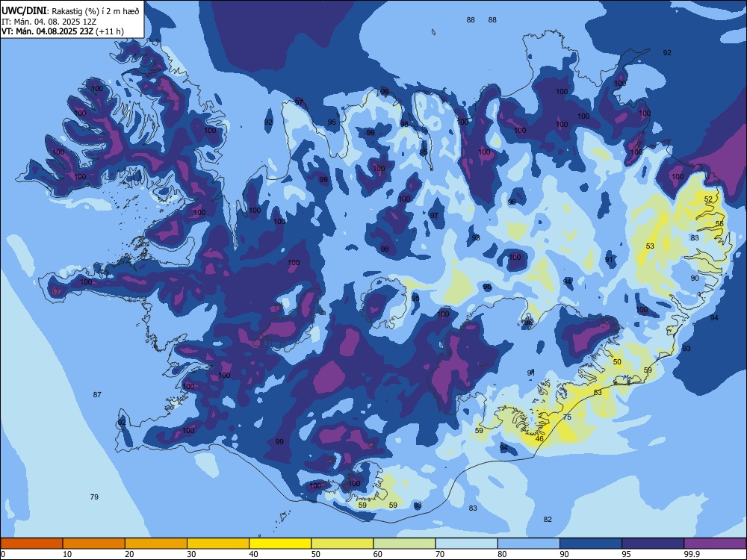Click the map value 52 near the coast
Viewport: 747px width, 560px height.
coord(708,199)
